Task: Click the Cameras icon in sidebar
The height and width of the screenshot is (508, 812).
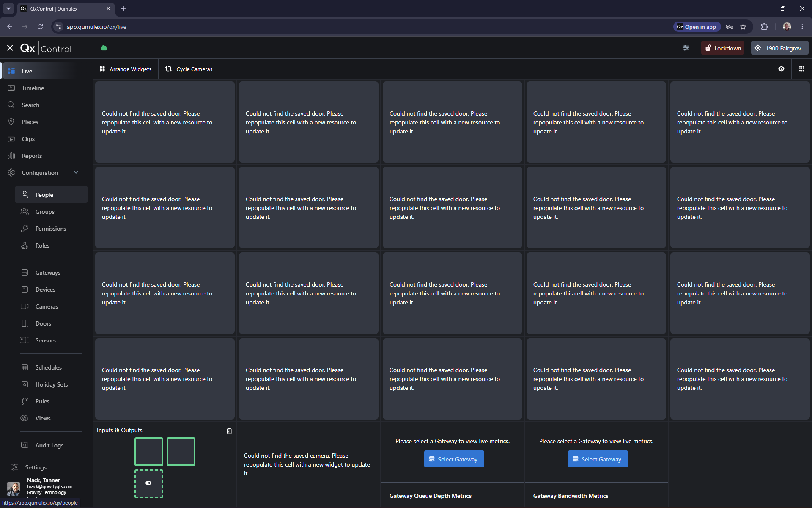Action: click(x=25, y=306)
